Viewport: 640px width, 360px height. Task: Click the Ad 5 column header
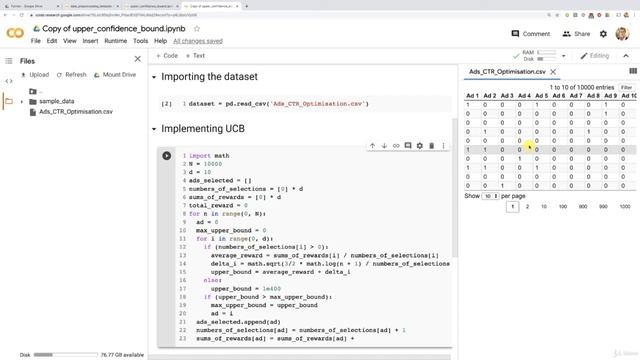click(542, 96)
